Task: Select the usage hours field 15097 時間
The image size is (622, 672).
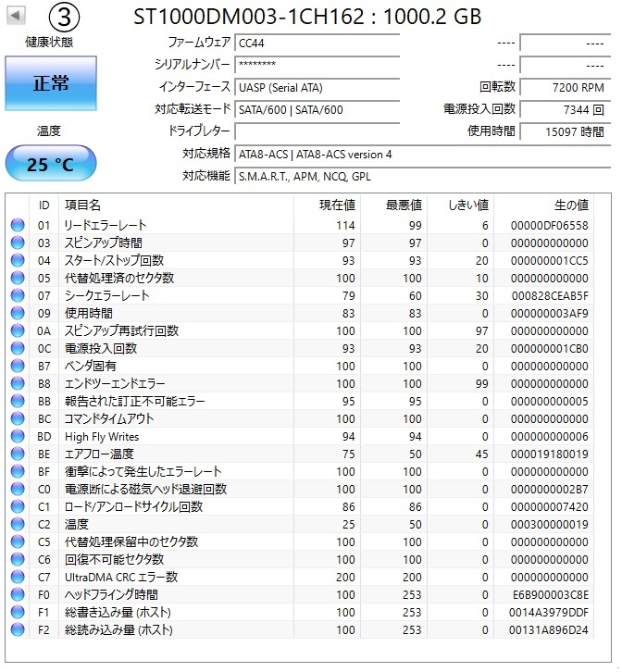Action: (x=566, y=131)
